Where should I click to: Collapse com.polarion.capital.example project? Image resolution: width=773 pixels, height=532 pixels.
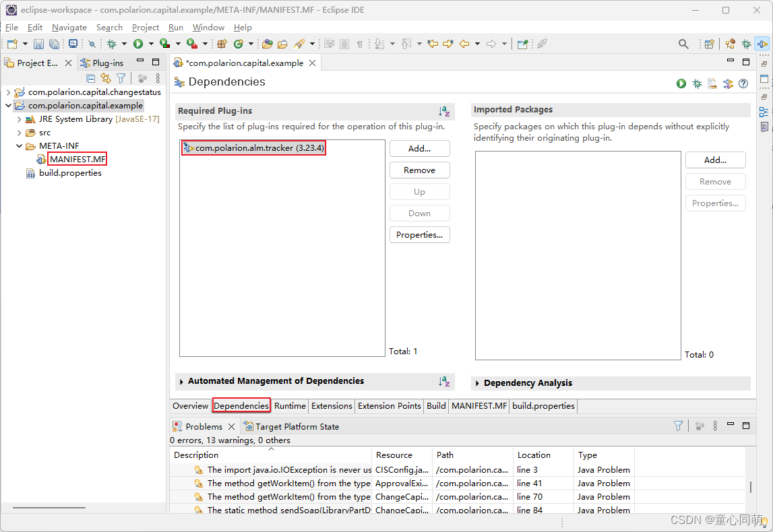pos(8,106)
